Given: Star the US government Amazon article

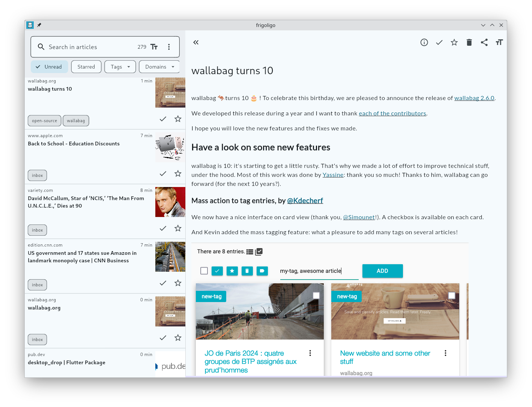Looking at the screenshot, I should 178,283.
